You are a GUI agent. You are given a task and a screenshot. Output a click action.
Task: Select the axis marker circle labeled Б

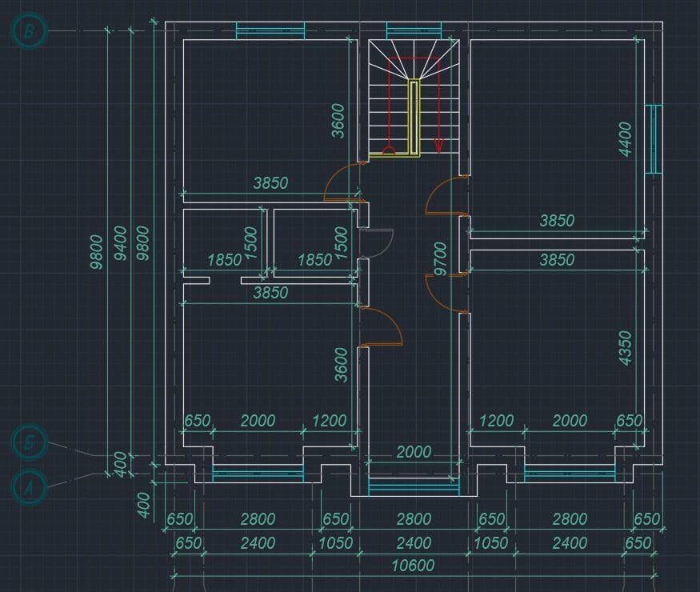coord(30,443)
